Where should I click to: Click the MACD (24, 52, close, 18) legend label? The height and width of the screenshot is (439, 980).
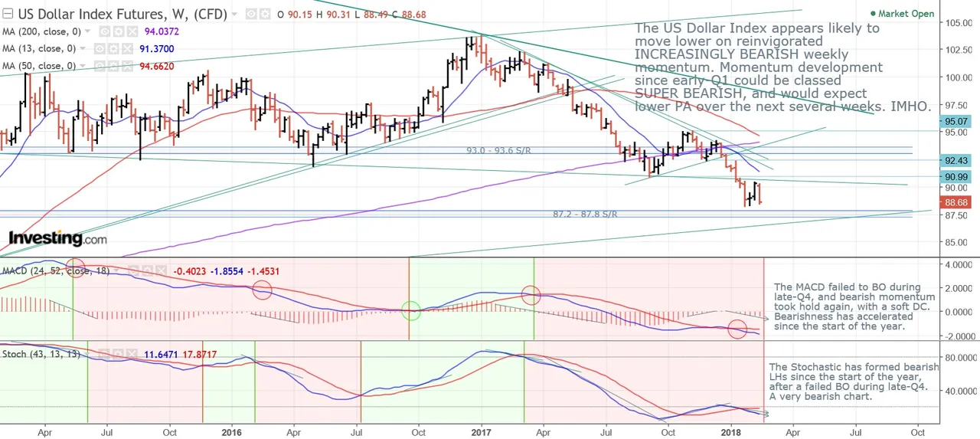pyautogui.click(x=56, y=271)
